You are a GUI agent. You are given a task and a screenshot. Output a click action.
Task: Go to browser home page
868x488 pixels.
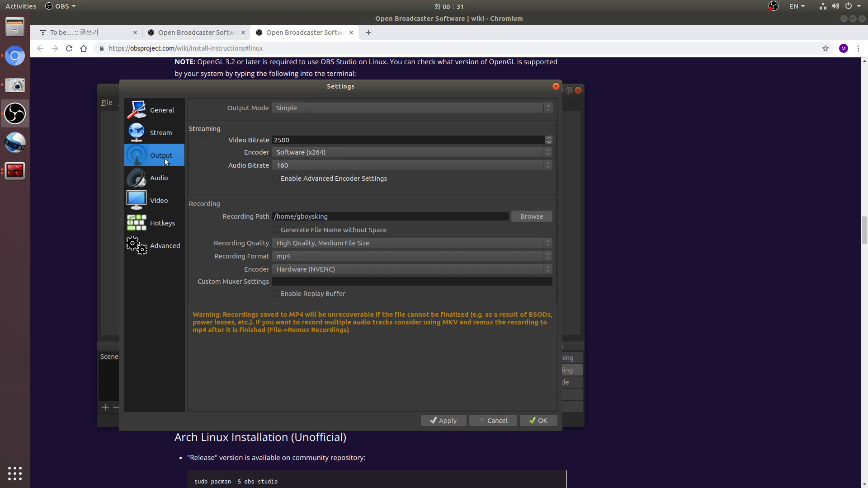coord(84,48)
